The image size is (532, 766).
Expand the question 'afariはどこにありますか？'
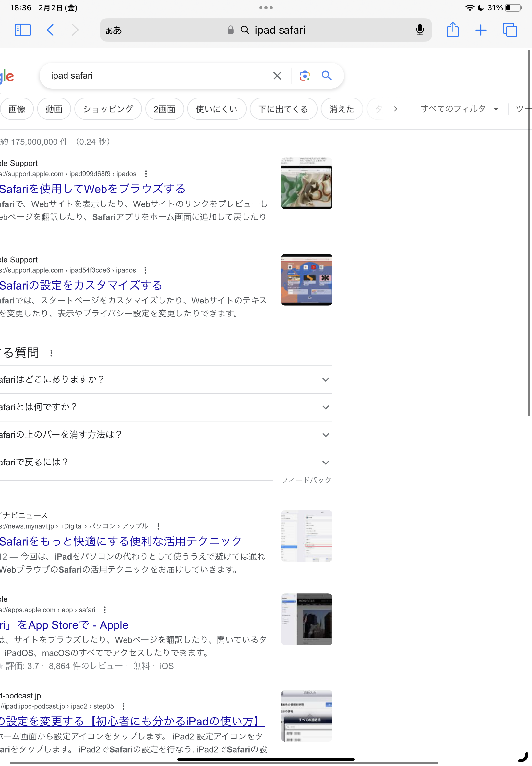point(166,379)
